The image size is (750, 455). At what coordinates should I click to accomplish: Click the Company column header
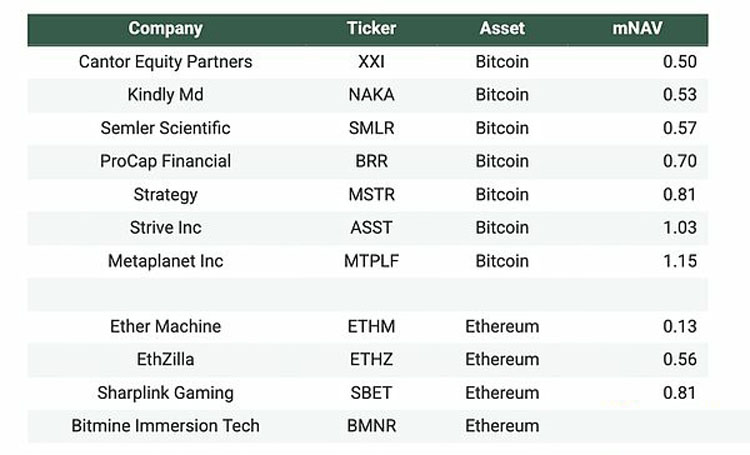click(x=165, y=29)
